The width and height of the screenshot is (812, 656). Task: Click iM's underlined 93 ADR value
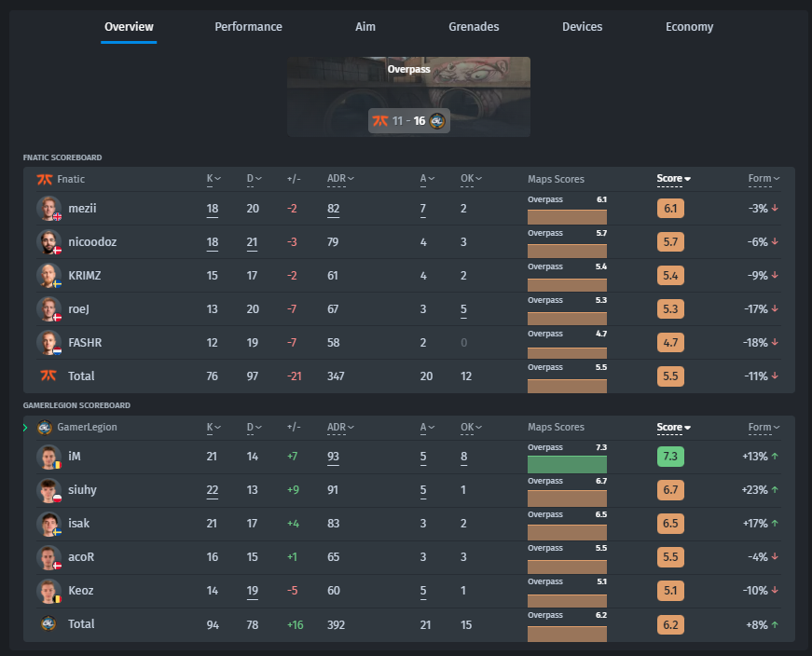click(x=333, y=457)
